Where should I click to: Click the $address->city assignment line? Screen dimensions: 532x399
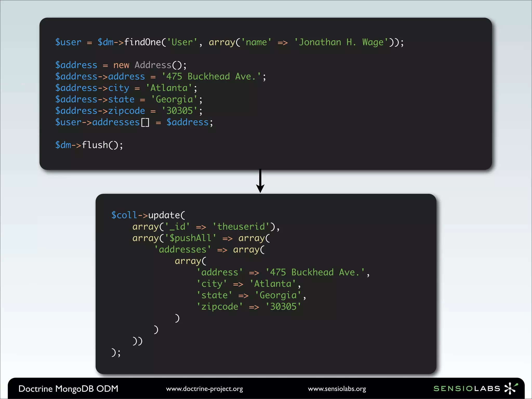click(x=126, y=88)
